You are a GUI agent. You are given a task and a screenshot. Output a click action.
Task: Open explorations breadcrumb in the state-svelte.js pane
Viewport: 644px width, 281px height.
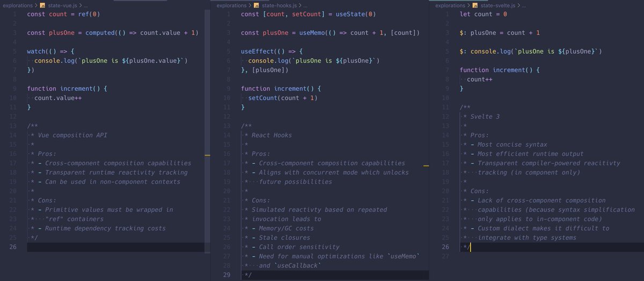pos(450,5)
